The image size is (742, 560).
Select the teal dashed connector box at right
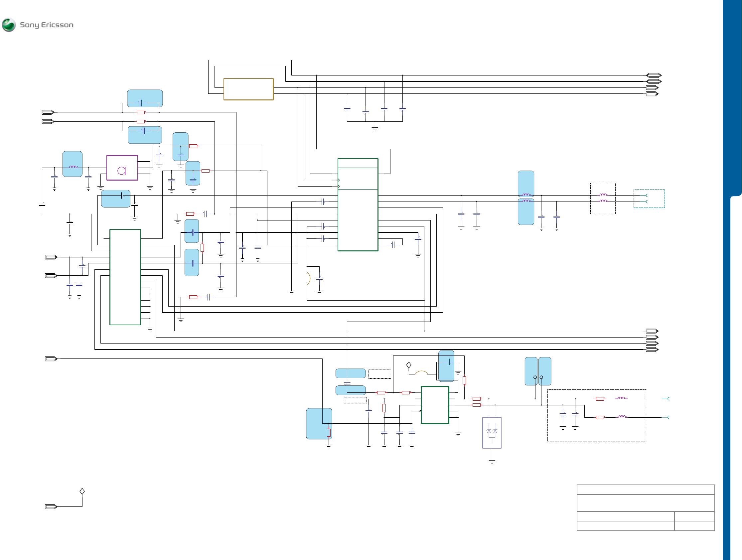click(649, 199)
